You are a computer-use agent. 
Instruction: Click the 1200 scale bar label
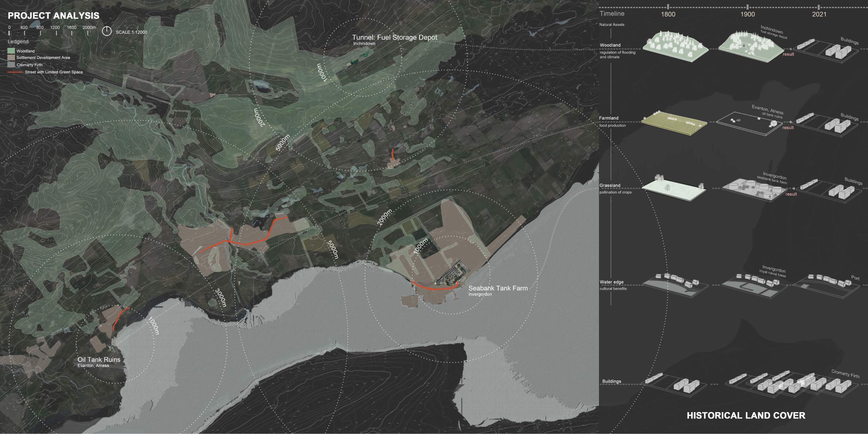55,27
